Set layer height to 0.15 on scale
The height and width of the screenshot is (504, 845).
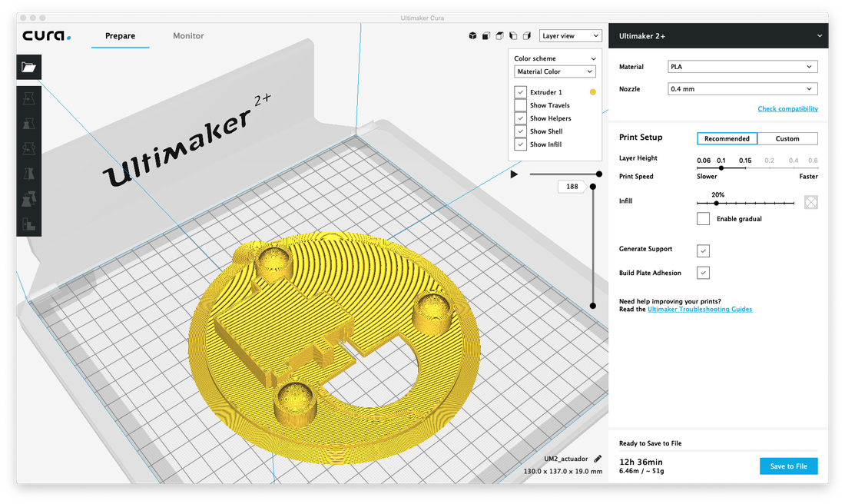(745, 161)
